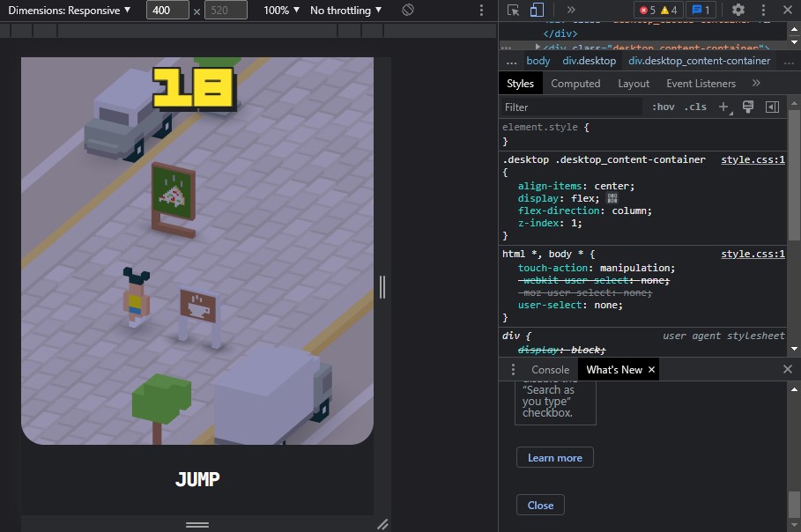801x532 pixels.
Task: Open the rendering emulation paintbrush icon
Action: (x=748, y=107)
